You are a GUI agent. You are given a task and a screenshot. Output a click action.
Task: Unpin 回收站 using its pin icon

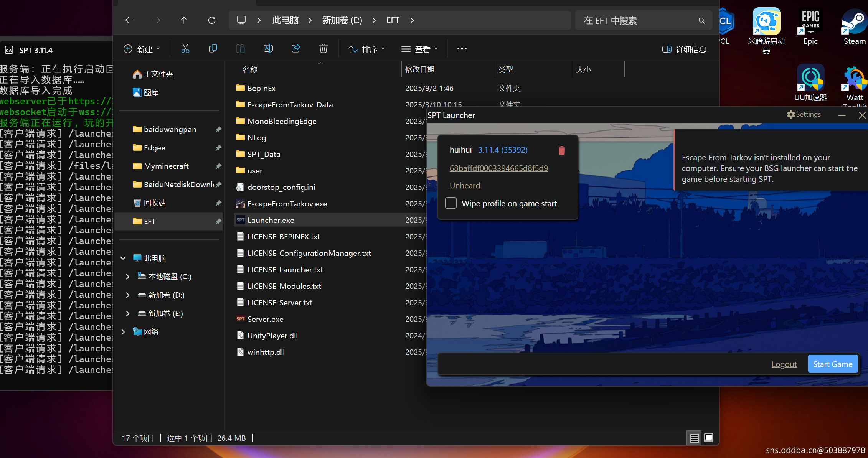click(x=218, y=203)
